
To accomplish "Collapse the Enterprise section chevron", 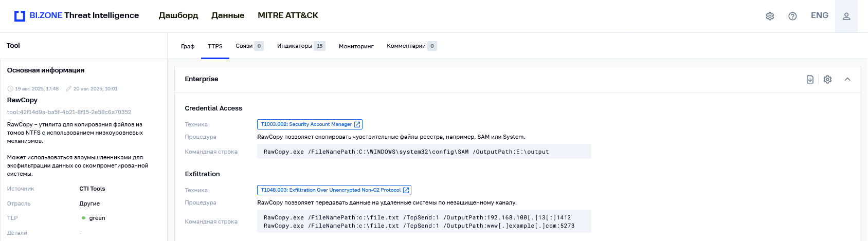I will pos(847,79).
